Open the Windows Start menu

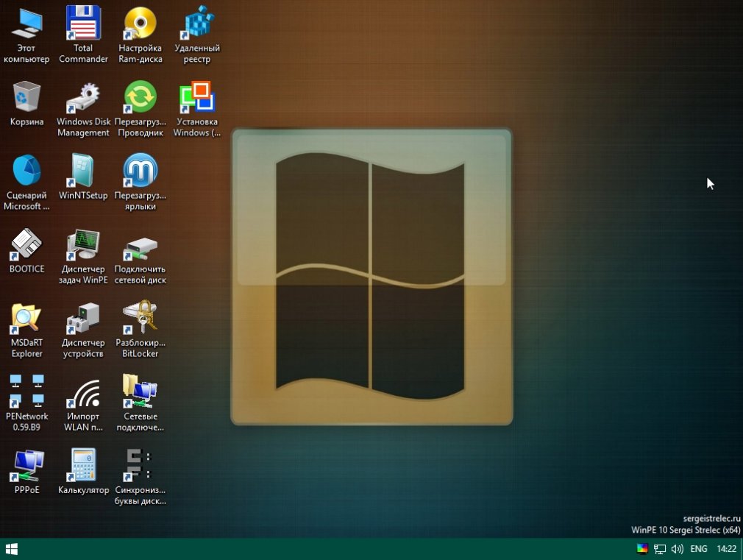[x=11, y=549]
